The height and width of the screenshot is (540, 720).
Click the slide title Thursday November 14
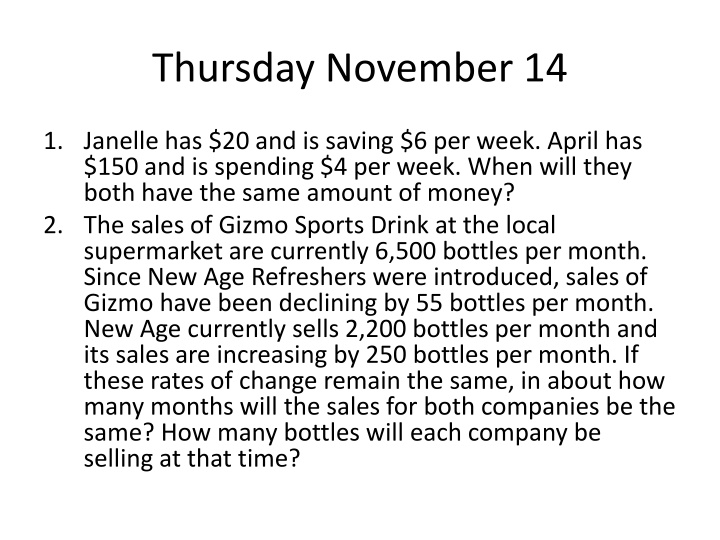[x=360, y=68]
